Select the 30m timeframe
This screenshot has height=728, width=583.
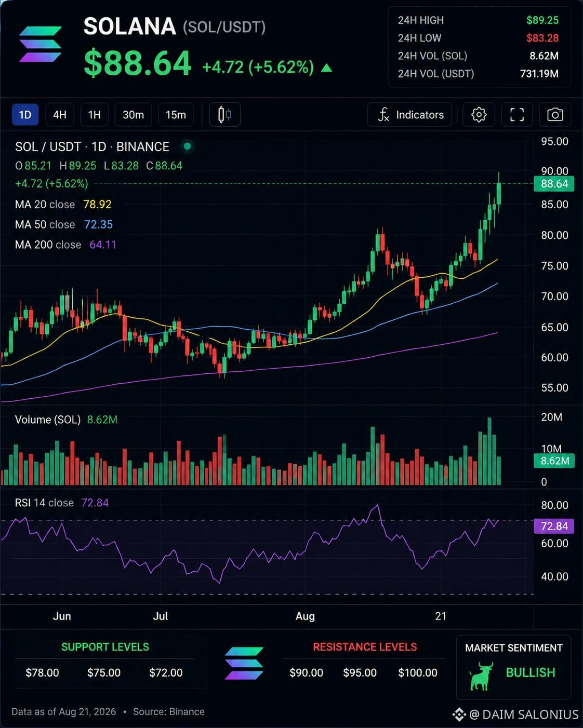pos(133,115)
